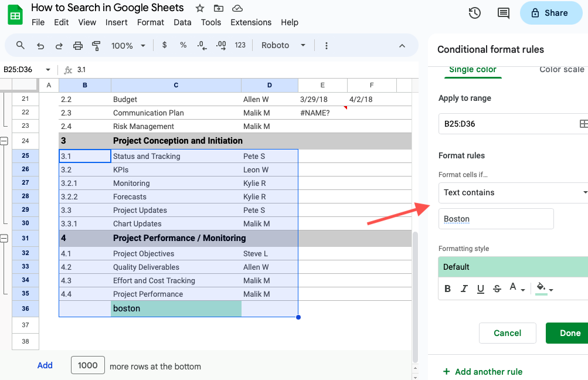Switch to the Color scale tab
The image size is (588, 380).
(x=561, y=69)
